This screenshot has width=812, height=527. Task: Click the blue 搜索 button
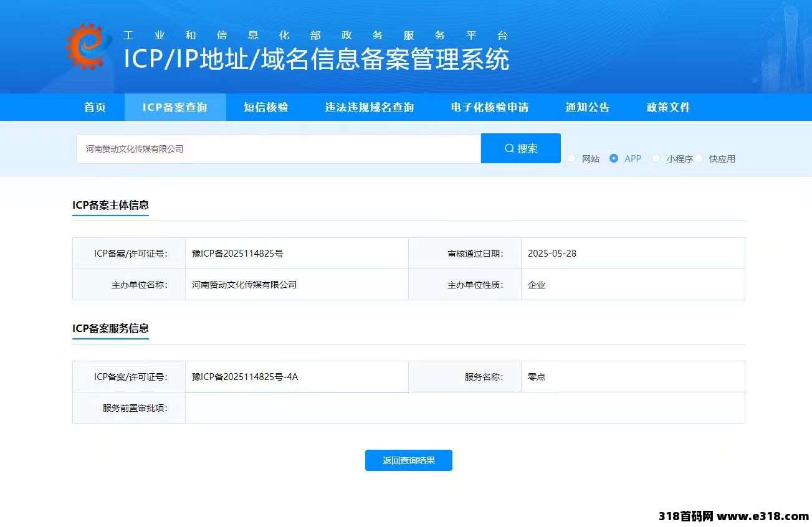(x=521, y=148)
